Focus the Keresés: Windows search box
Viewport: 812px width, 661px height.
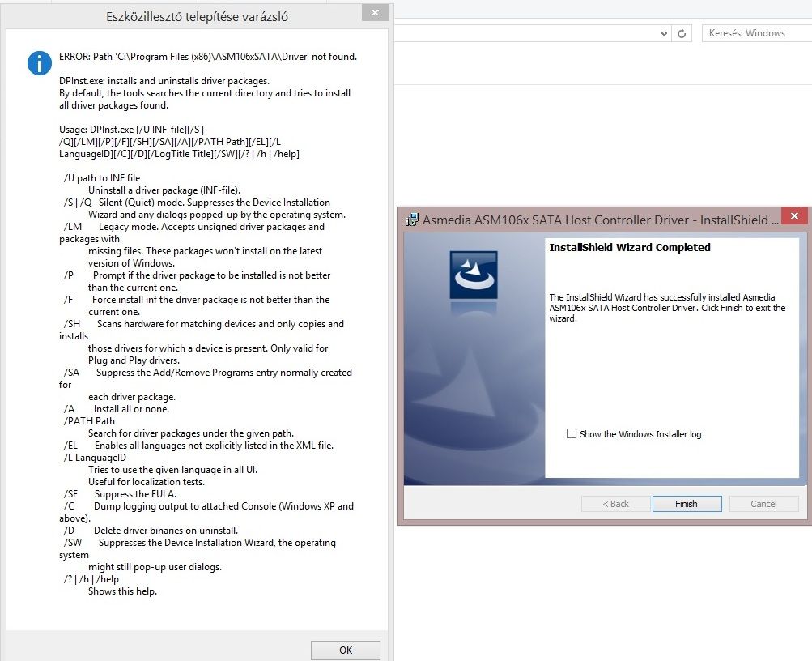coord(756,33)
